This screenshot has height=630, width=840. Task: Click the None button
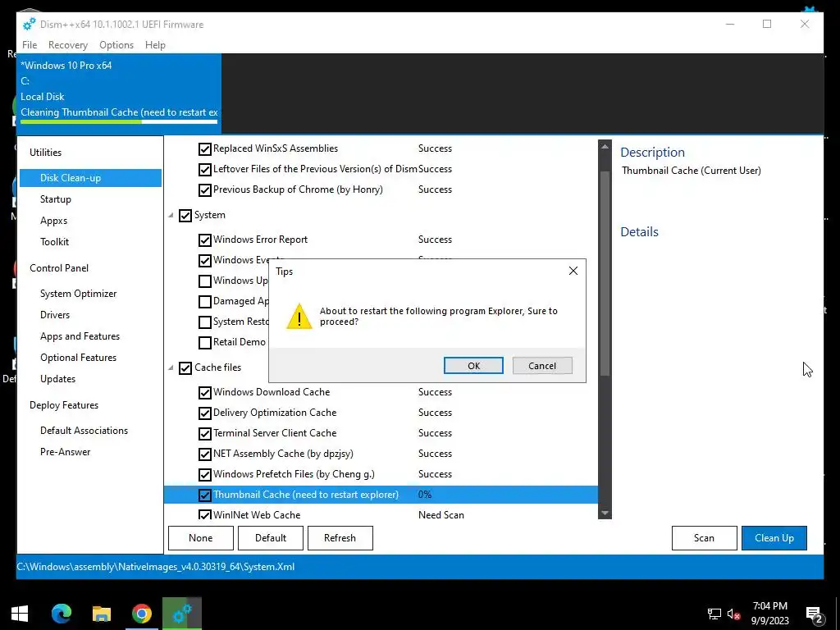[x=201, y=538]
